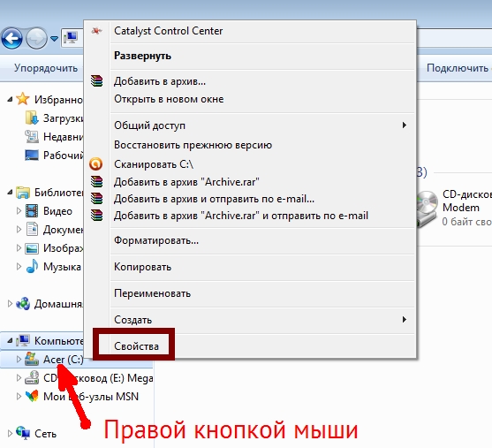Click the Музыка note icon

[x=32, y=266]
